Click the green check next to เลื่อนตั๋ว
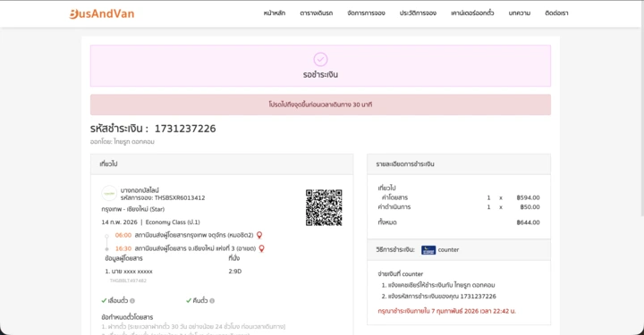Screen dimensions: 644x335 coord(104,300)
